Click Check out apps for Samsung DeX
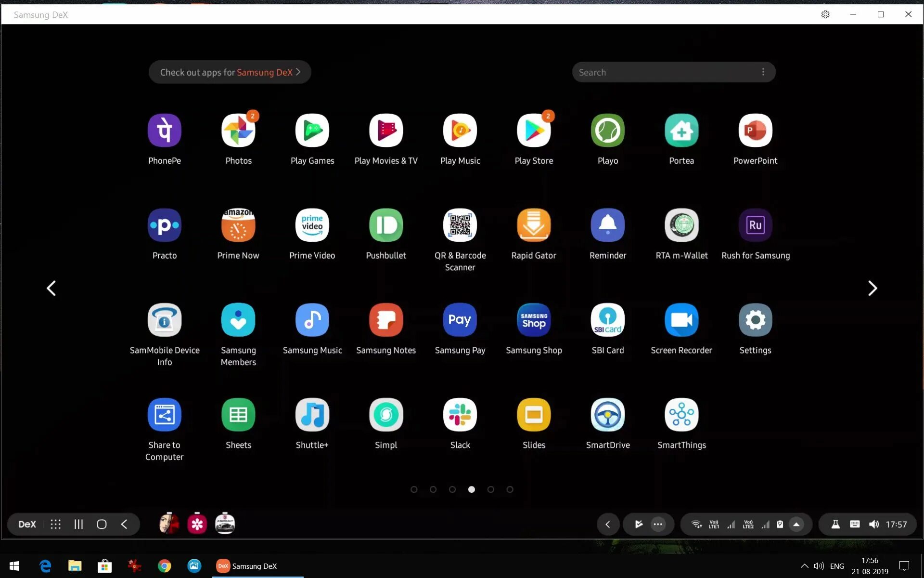This screenshot has width=924, height=578. click(x=230, y=72)
